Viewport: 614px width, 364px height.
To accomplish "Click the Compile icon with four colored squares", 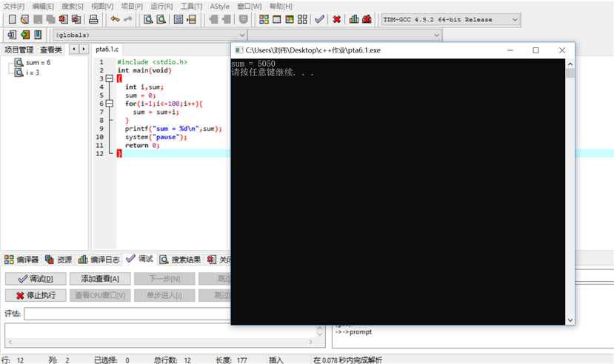I will 264,19.
